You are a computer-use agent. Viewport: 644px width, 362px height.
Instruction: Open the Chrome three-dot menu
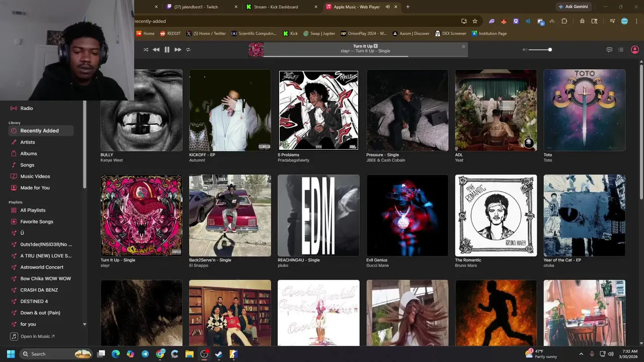637,21
